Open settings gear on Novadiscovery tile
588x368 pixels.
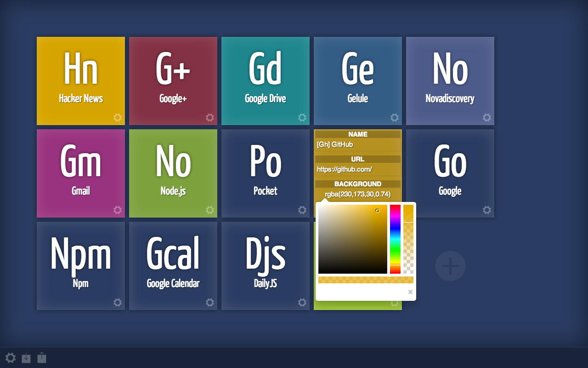487,117
